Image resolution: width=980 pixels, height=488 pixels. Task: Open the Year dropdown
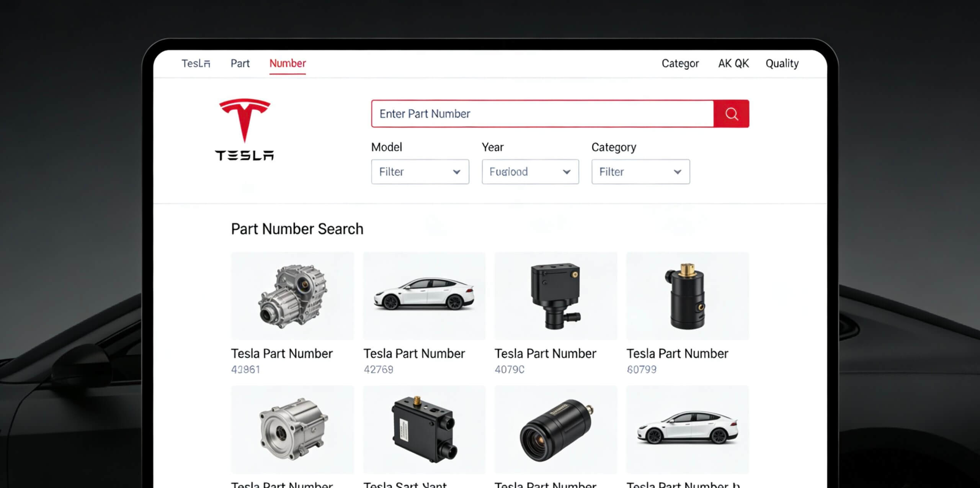pyautogui.click(x=530, y=172)
